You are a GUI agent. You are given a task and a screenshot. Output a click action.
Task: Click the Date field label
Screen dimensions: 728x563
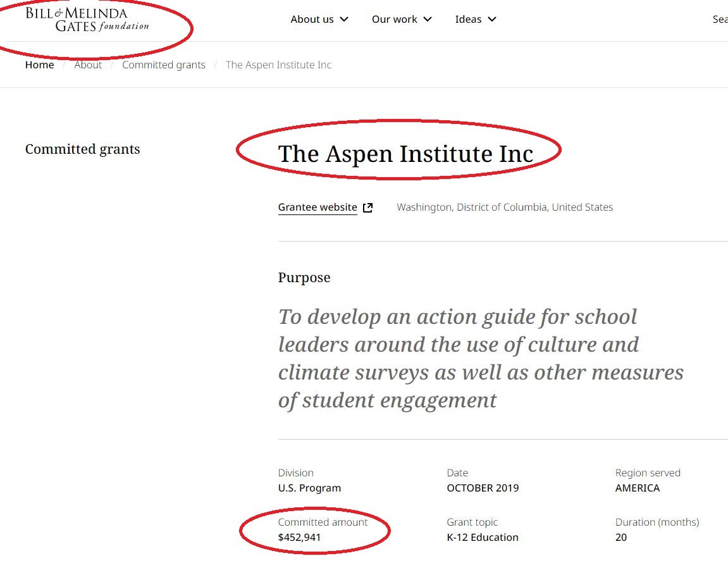tap(457, 473)
